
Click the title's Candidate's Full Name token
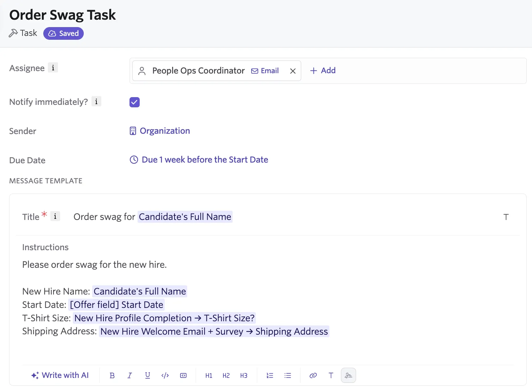point(185,217)
